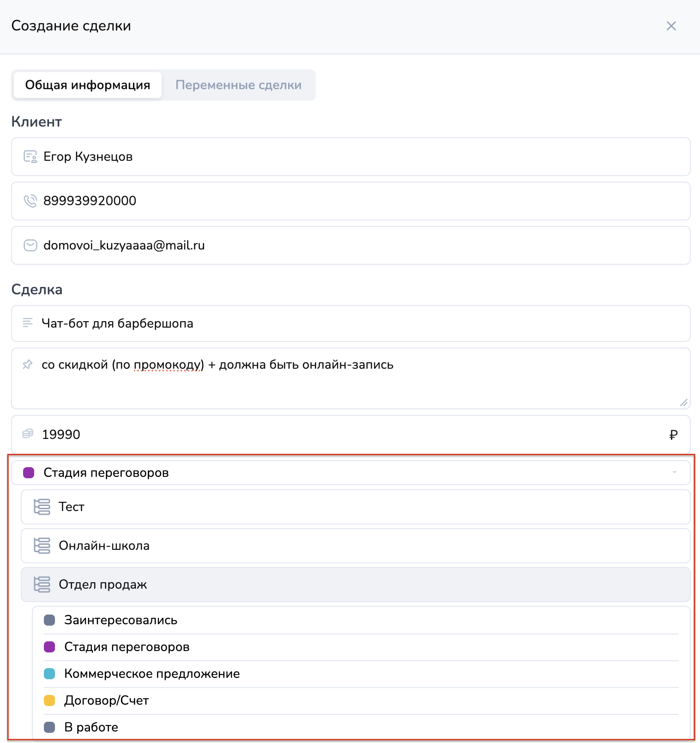Click the funnel icon next to Онлайн-школа
700x743 pixels.
(x=42, y=546)
